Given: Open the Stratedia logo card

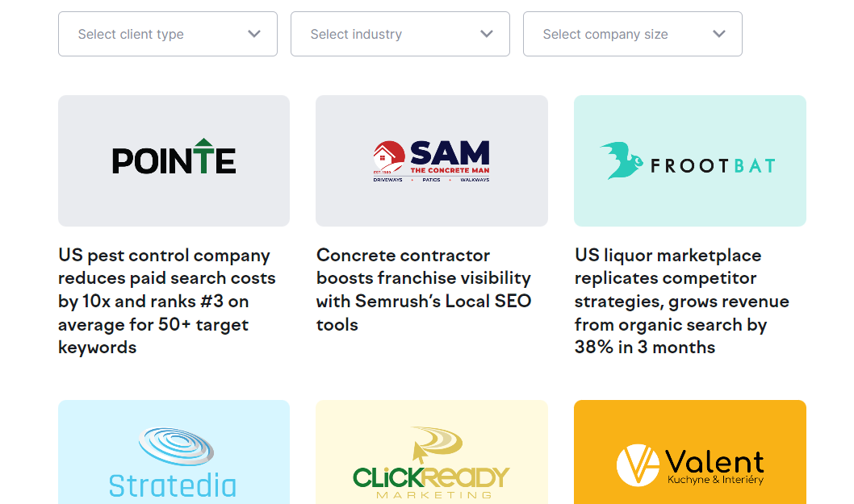Looking at the screenshot, I should tap(174, 452).
